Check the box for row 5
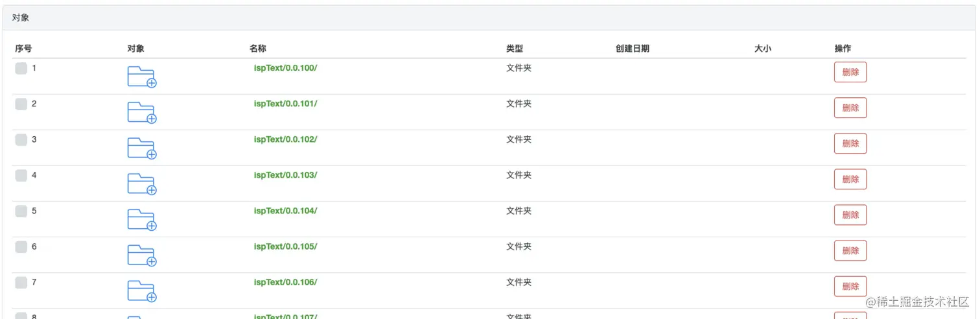The width and height of the screenshot is (980, 319). pyautogui.click(x=21, y=211)
